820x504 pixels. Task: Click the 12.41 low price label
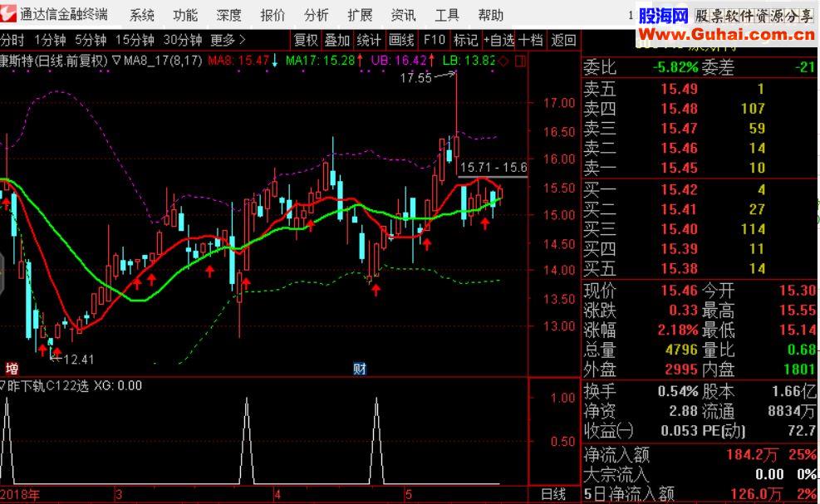pyautogui.click(x=78, y=360)
